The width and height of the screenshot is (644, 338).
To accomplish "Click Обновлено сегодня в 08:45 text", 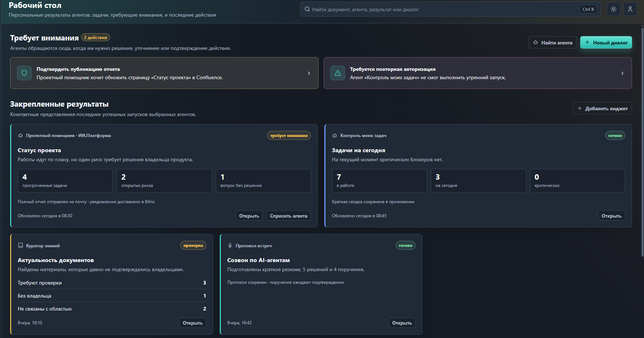I will [x=359, y=216].
